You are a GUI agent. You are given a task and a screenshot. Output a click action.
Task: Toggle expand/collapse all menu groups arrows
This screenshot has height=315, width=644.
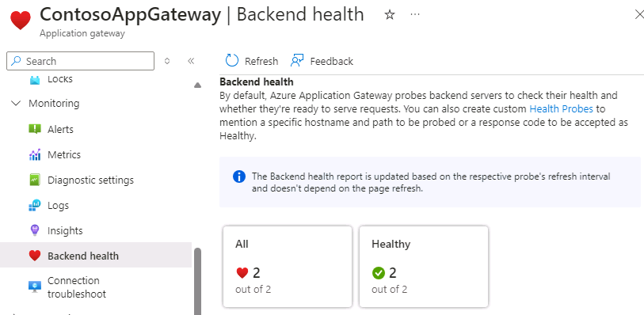point(167,61)
